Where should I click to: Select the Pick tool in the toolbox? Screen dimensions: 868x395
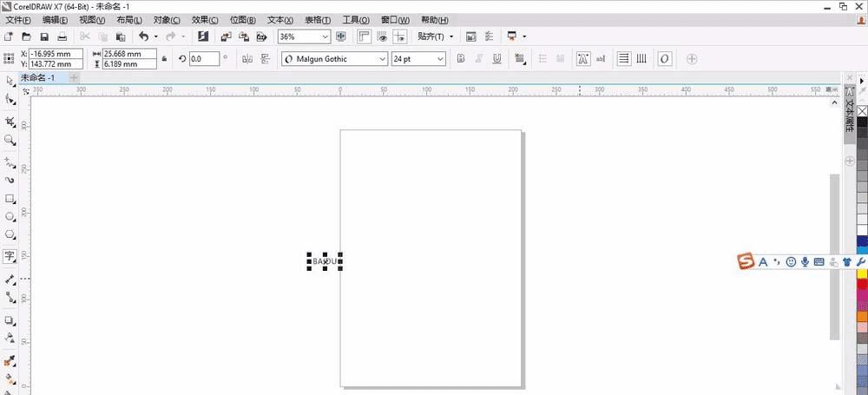[x=10, y=82]
